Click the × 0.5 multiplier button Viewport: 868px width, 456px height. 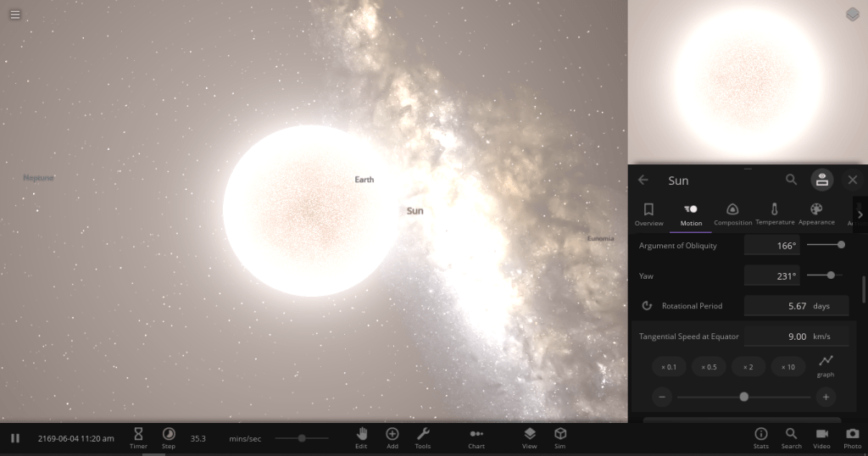[709, 367]
